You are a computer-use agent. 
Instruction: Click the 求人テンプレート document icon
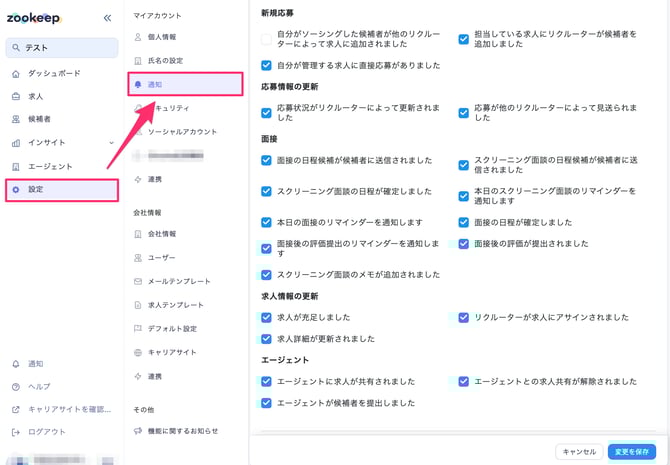point(138,305)
